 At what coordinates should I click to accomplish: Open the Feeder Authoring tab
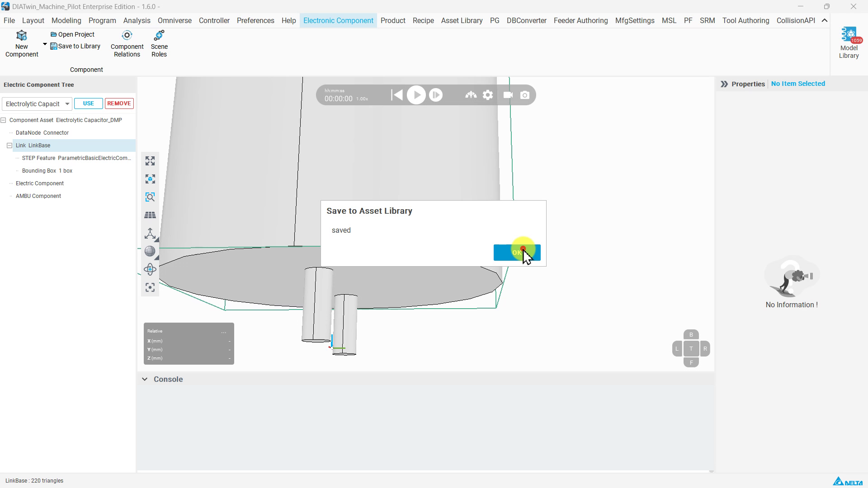pos(580,21)
